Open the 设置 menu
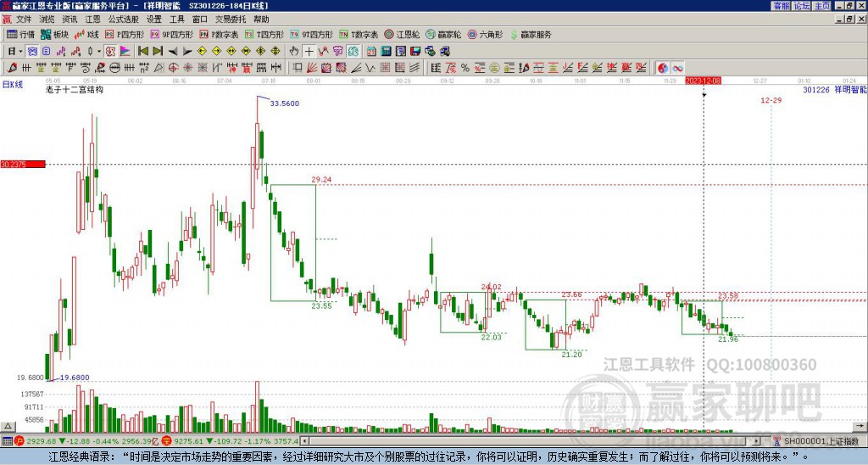Image resolution: width=868 pixels, height=465 pixels. [154, 20]
